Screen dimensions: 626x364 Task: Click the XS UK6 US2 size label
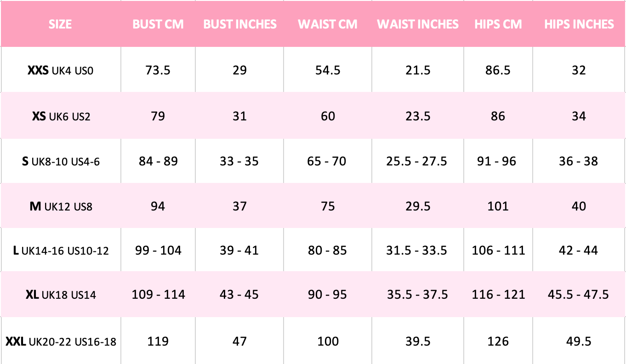61,116
